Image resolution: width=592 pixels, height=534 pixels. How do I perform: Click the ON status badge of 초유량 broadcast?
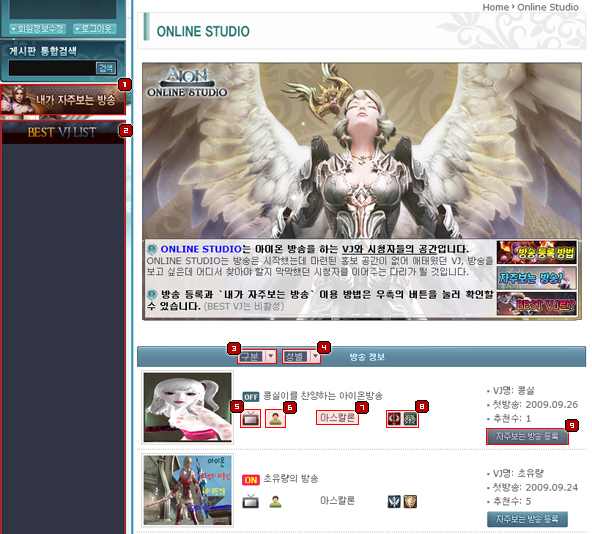click(x=251, y=480)
